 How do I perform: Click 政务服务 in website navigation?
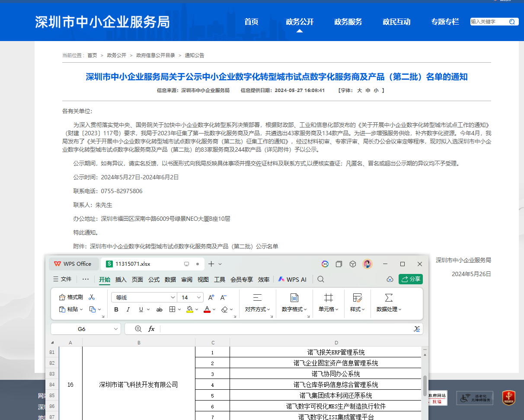[348, 22]
